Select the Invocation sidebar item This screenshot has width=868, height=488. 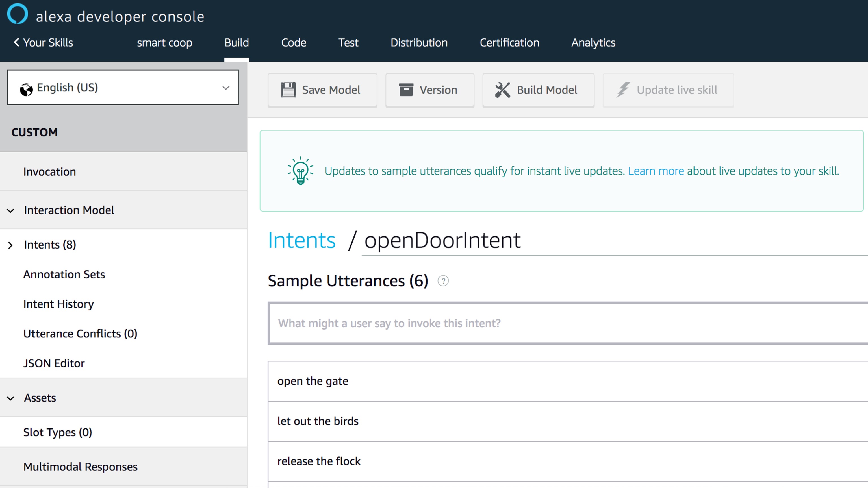point(123,172)
